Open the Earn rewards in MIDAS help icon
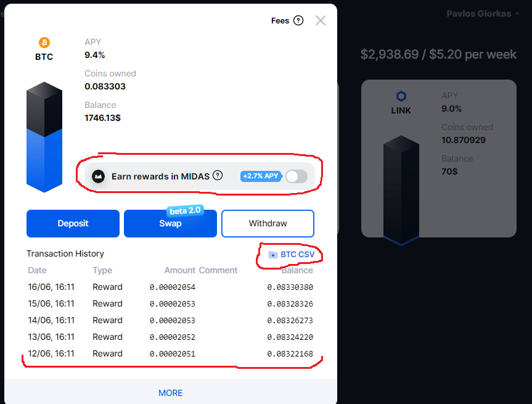This screenshot has width=532, height=404. pos(218,176)
